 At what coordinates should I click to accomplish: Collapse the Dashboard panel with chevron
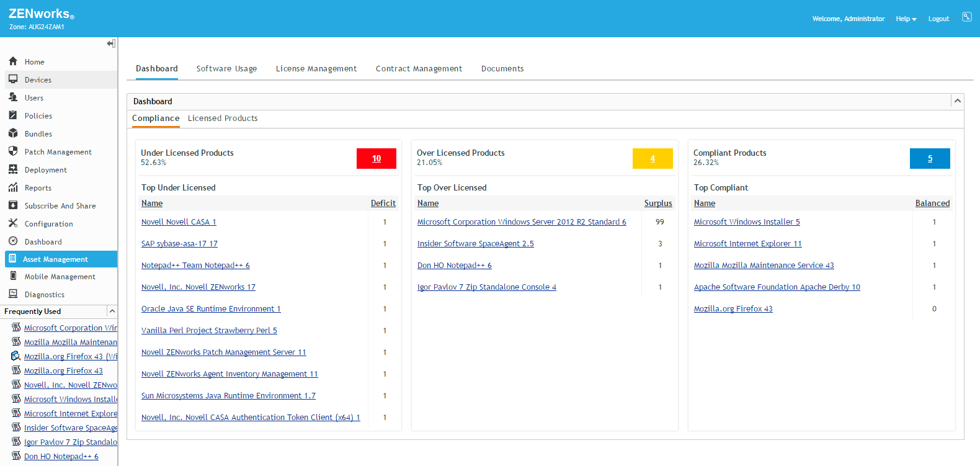tap(958, 101)
